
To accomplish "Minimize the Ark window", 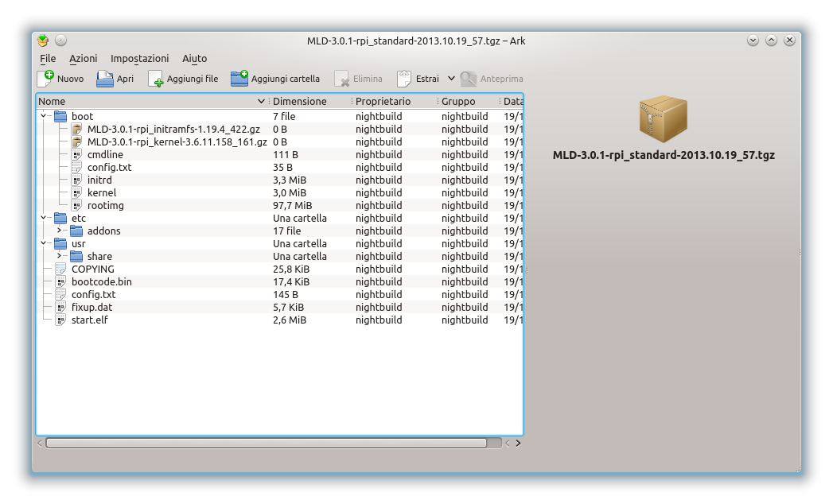I will click(x=753, y=41).
